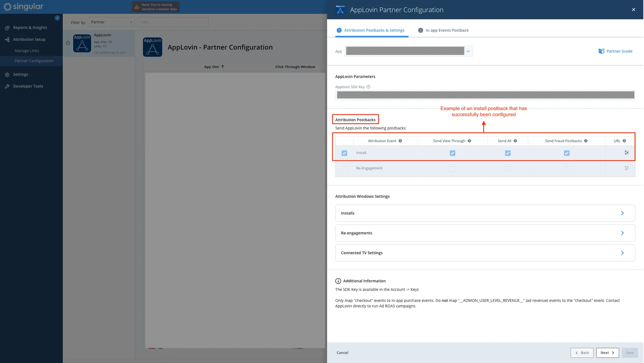Click the Settings gear icon
Screen dimensions: 644x363
[7, 74]
